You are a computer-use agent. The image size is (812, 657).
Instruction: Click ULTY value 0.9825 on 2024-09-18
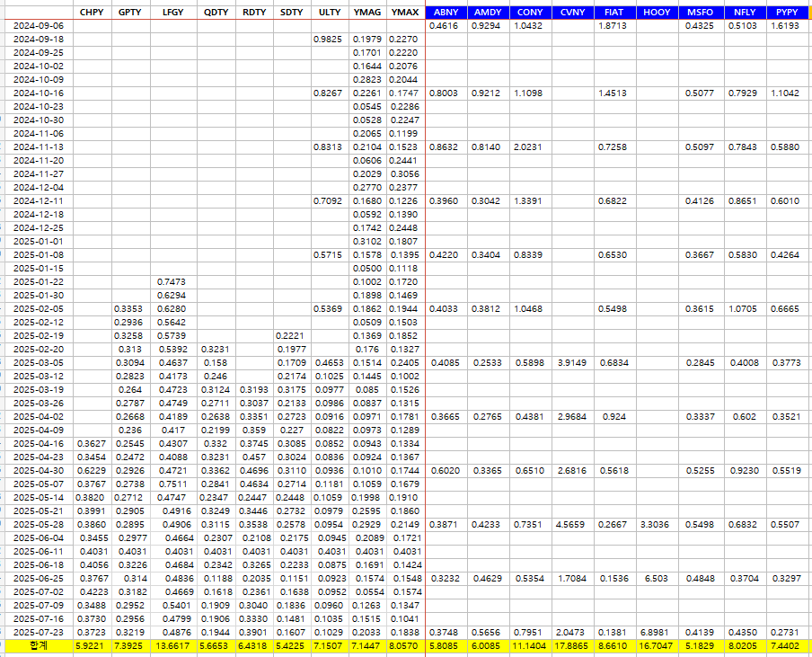[x=328, y=40]
